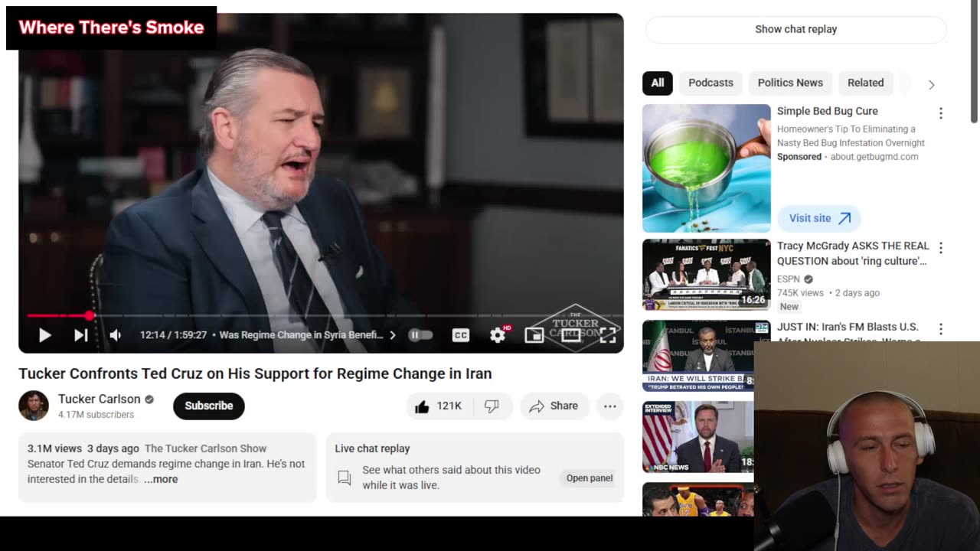The width and height of the screenshot is (980, 551).
Task: Select the Related filter chip
Action: (x=866, y=83)
